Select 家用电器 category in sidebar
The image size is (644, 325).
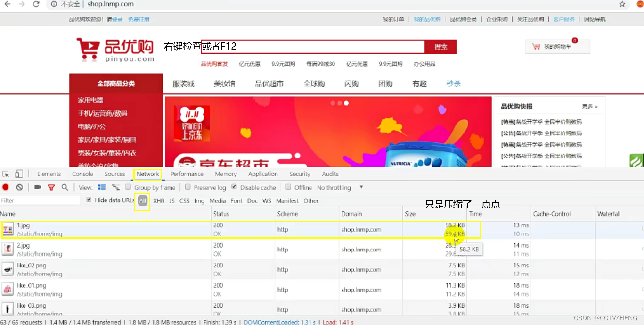coord(90,100)
